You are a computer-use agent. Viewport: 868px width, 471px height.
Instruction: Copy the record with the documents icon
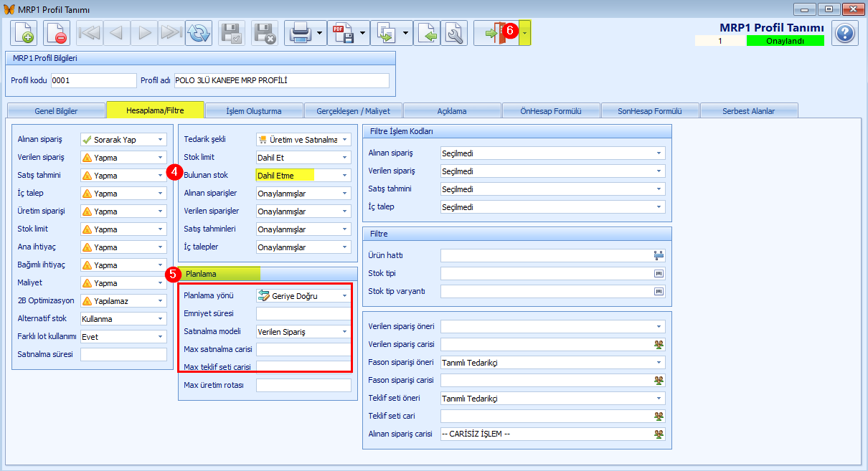tap(385, 33)
